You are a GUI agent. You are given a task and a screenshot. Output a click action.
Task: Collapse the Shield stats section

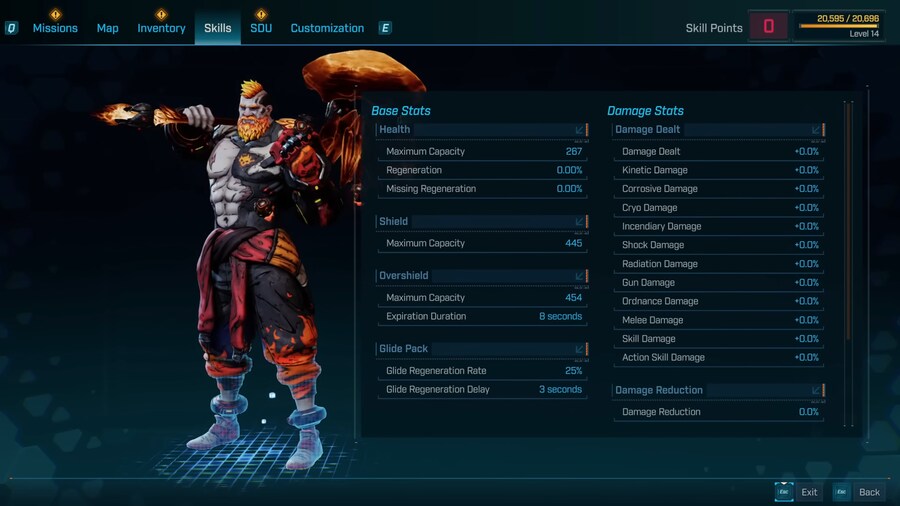[580, 222]
